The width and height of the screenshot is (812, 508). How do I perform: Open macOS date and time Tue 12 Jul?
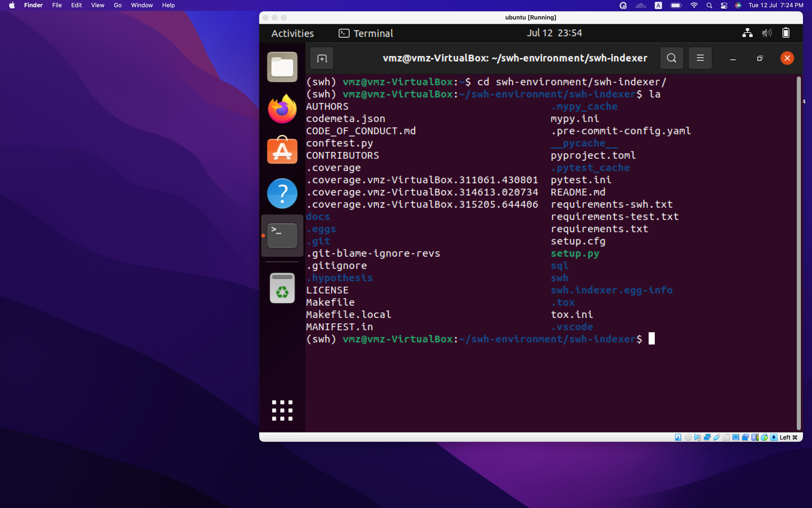click(x=776, y=5)
